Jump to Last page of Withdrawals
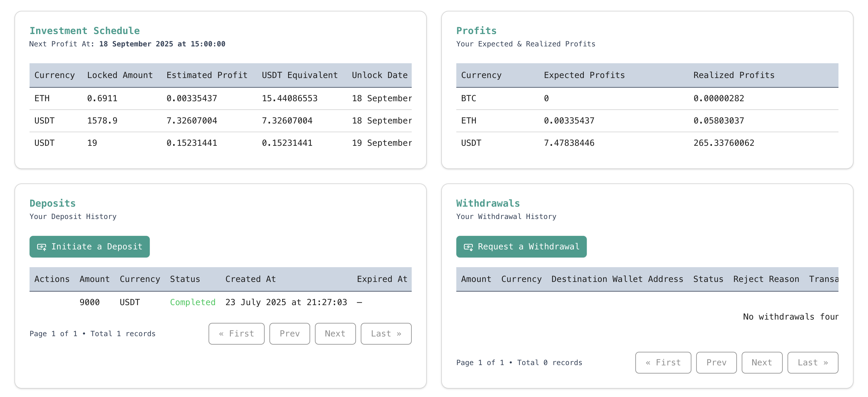This screenshot has height=397, width=868. (813, 363)
